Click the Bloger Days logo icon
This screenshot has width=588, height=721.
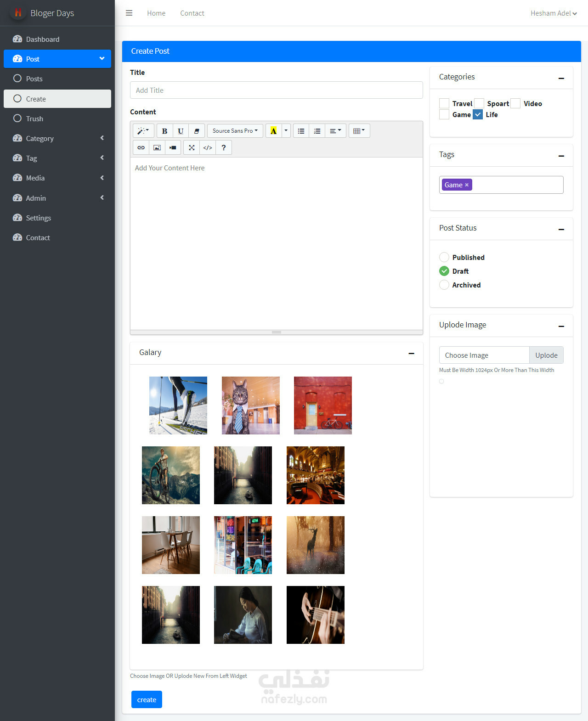click(18, 13)
